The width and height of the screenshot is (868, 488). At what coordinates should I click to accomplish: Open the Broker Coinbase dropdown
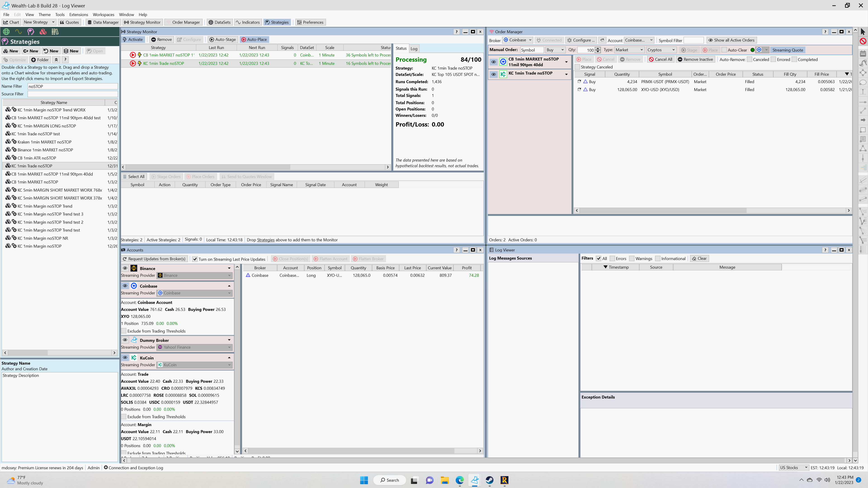click(518, 40)
